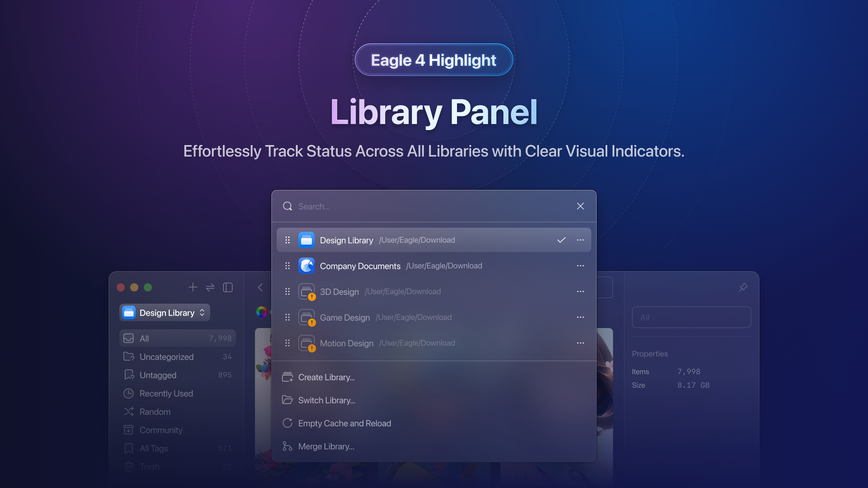Click the warning badge on 3D Design library
868x488 pixels.
[312, 297]
